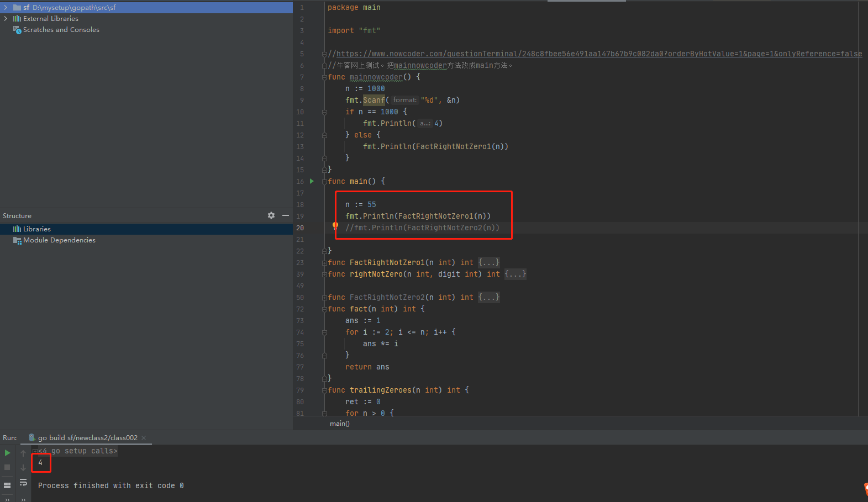This screenshot has width=868, height=502.
Task: Click the console output value 4
Action: (40, 462)
